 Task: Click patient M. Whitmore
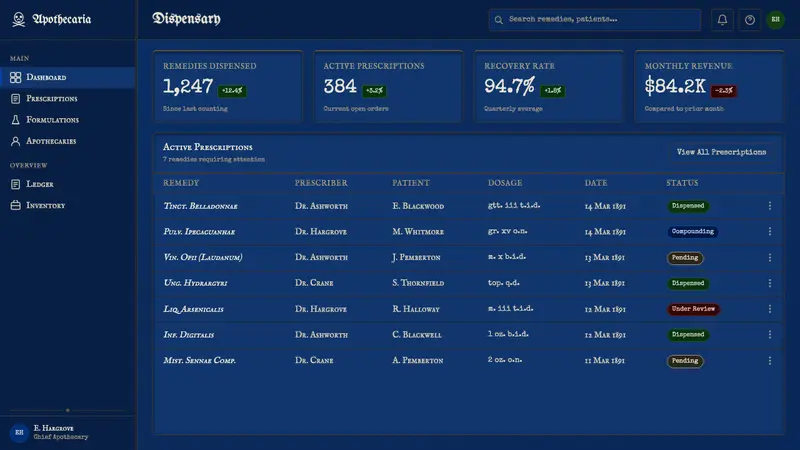pos(418,232)
